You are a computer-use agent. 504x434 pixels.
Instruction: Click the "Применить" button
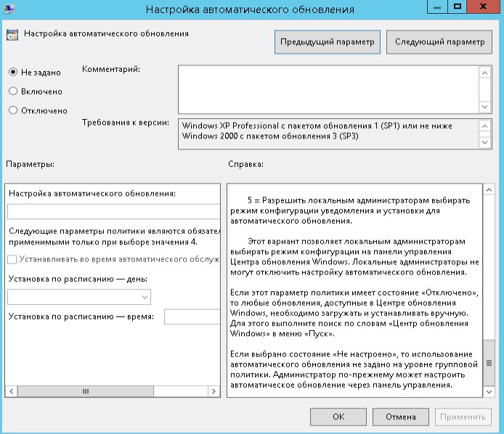click(x=463, y=417)
